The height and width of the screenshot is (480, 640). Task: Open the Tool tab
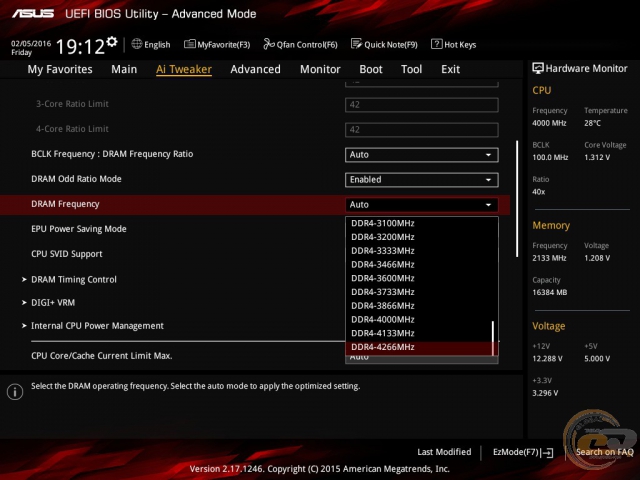tap(411, 69)
